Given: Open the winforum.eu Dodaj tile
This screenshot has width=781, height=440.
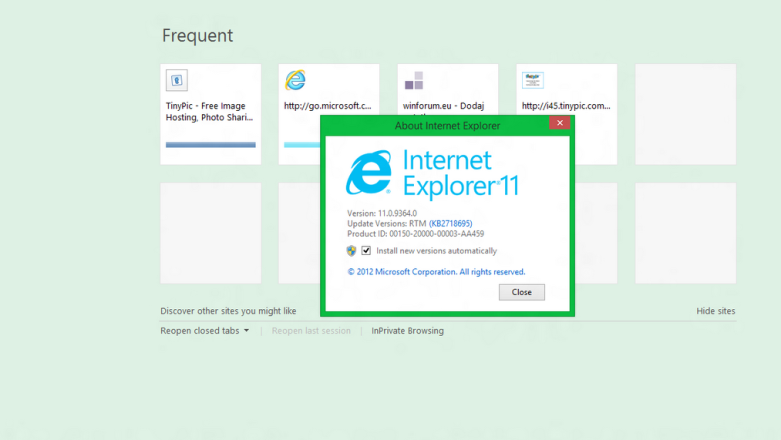Looking at the screenshot, I should pos(447,90).
